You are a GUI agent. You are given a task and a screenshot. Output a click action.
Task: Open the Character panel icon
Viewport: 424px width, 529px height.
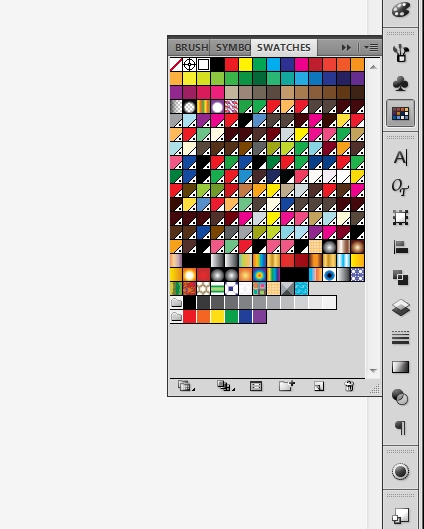[x=400, y=158]
